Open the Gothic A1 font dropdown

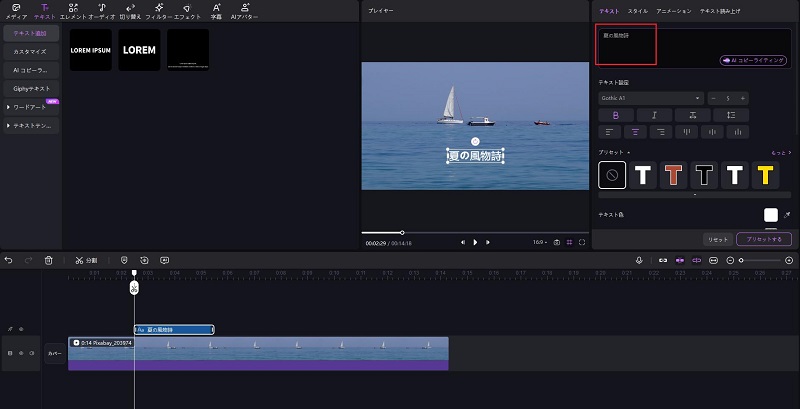click(x=651, y=98)
